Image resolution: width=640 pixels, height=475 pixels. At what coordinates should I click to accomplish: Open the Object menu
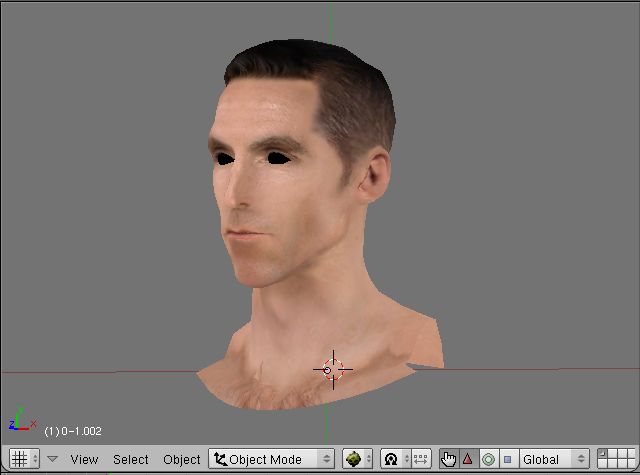click(182, 459)
